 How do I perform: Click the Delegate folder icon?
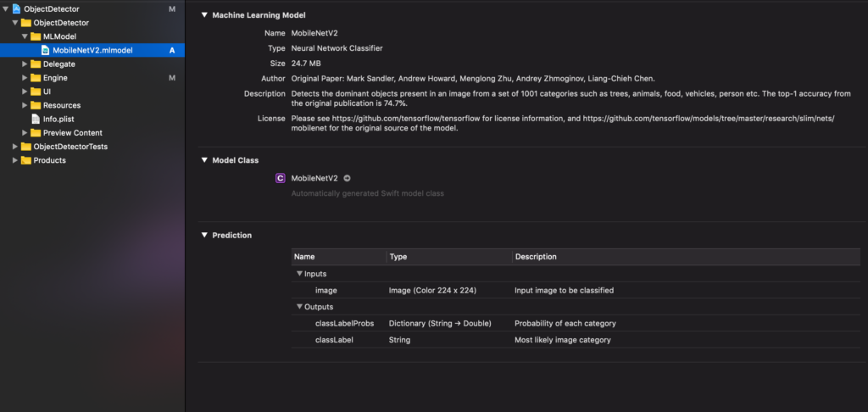[x=36, y=64]
